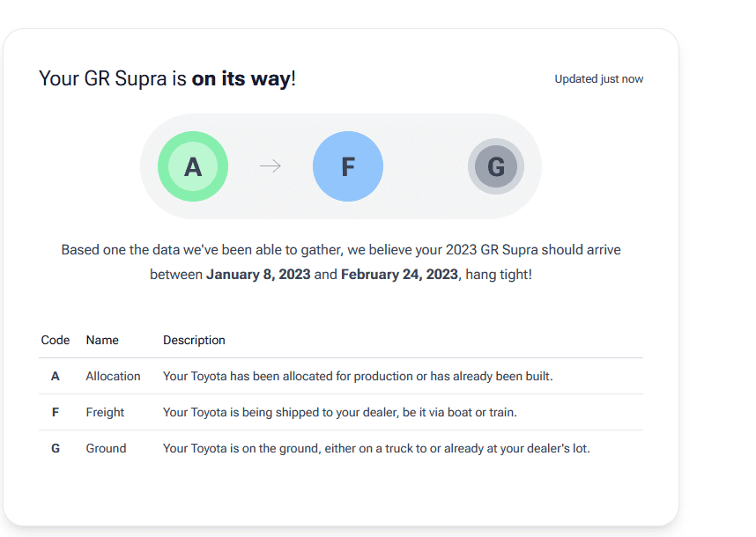Viewport: 756px width, 537px height.
Task: Click the 'Code' column header
Action: tap(56, 340)
